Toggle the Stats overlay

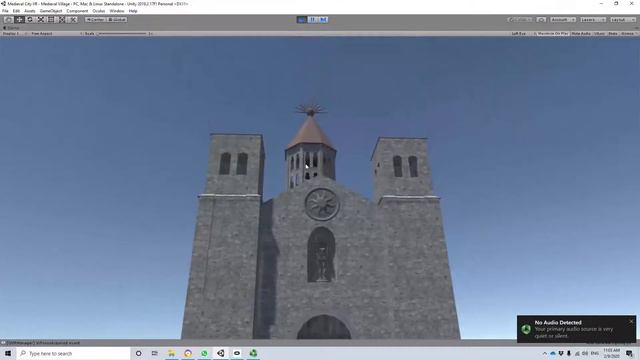613,33
